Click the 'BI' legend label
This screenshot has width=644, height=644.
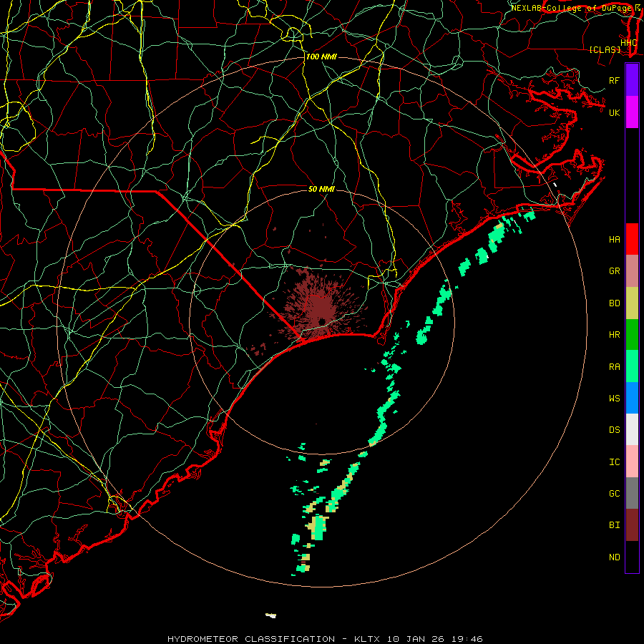tap(615, 525)
